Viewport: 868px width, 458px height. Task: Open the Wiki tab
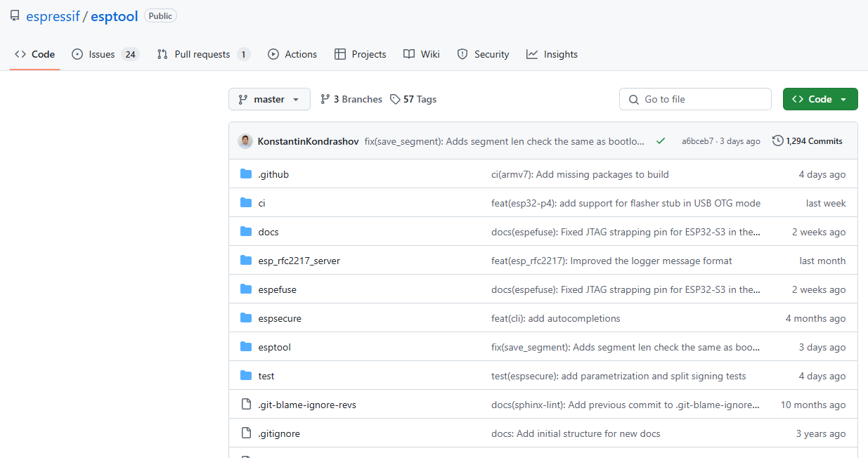click(x=422, y=54)
